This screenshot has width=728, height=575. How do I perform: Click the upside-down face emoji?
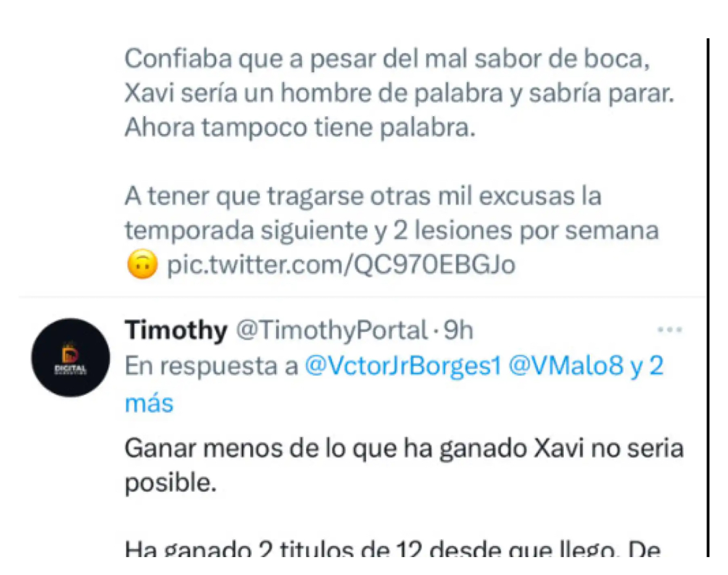point(142,265)
